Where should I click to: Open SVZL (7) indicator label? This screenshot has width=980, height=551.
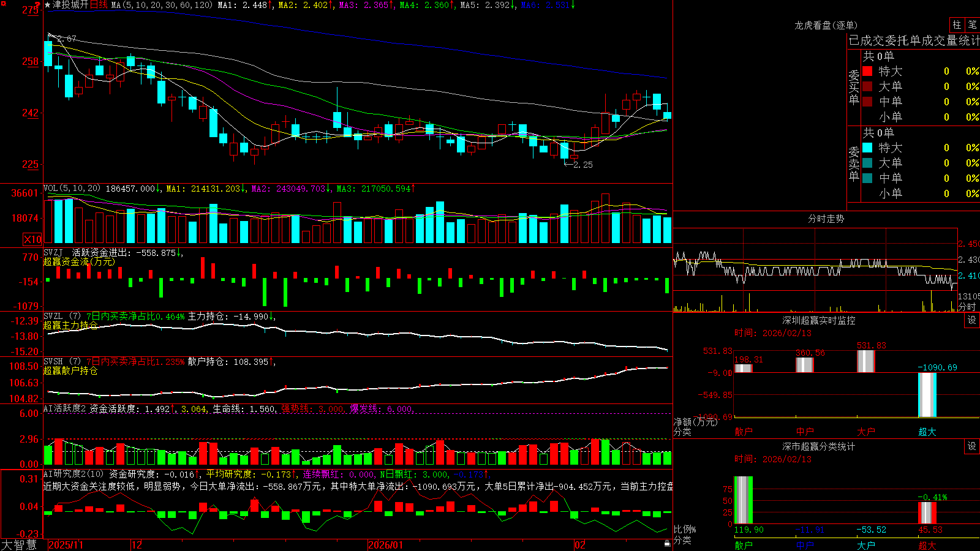pos(62,317)
